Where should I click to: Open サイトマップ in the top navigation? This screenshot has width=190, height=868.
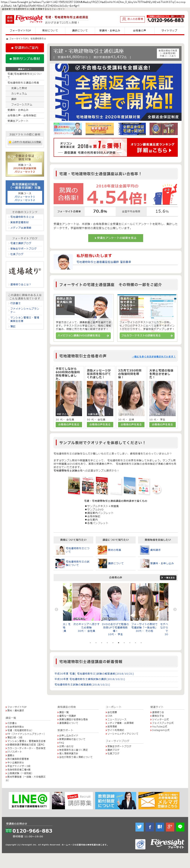(169, 30)
